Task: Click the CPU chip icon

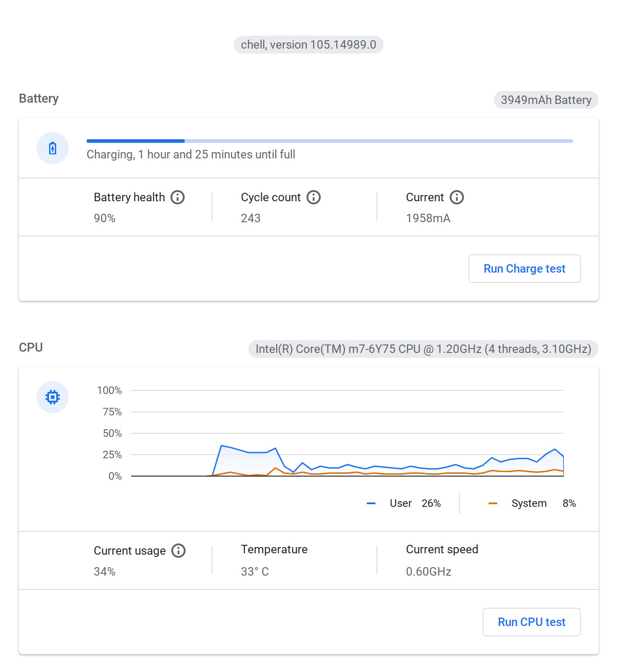Action: (53, 397)
